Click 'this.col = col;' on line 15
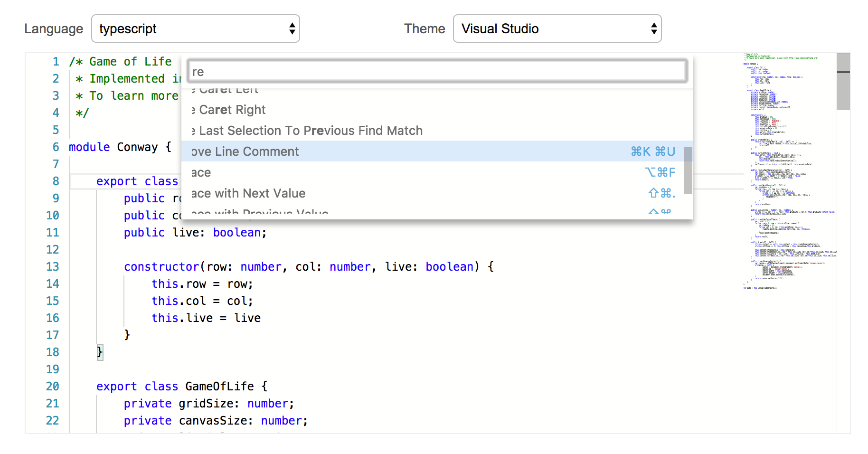 pyautogui.click(x=202, y=301)
